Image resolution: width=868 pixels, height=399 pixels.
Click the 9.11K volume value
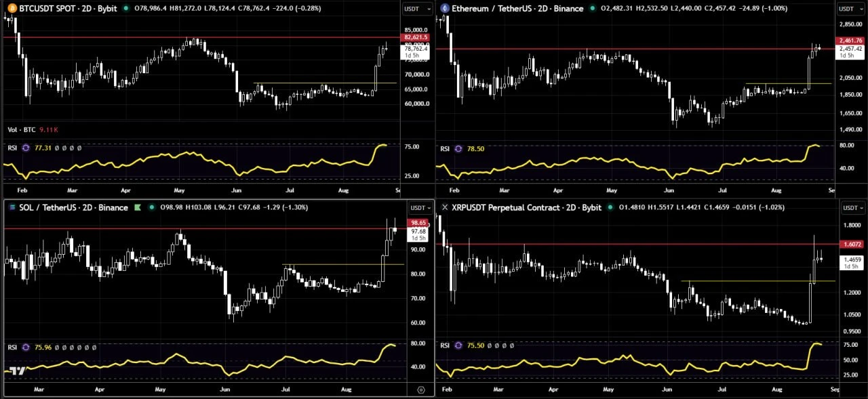click(x=50, y=129)
